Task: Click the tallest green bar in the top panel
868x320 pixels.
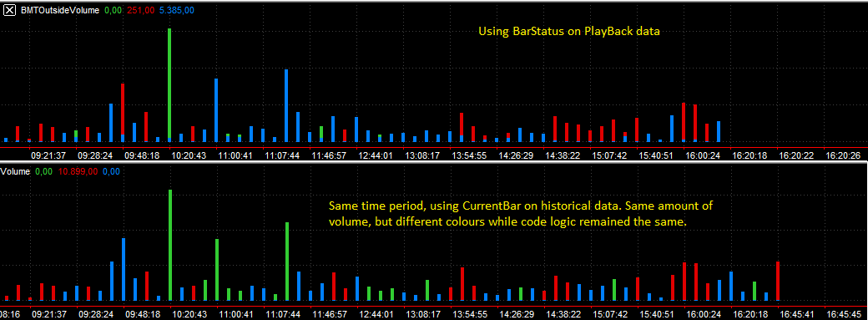Action: coord(169,85)
